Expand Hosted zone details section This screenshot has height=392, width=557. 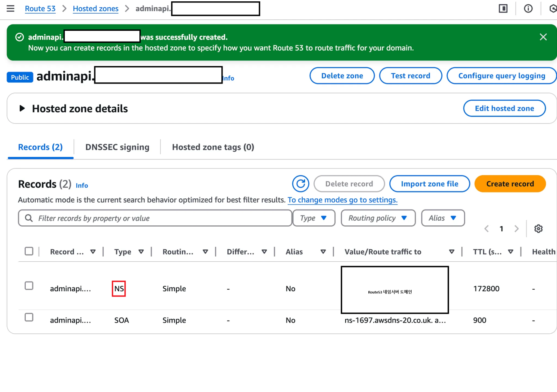pyautogui.click(x=22, y=108)
